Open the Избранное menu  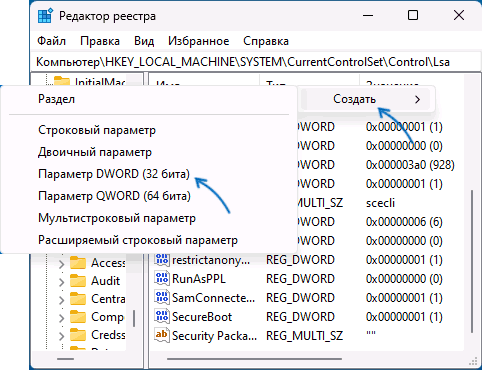point(199,41)
